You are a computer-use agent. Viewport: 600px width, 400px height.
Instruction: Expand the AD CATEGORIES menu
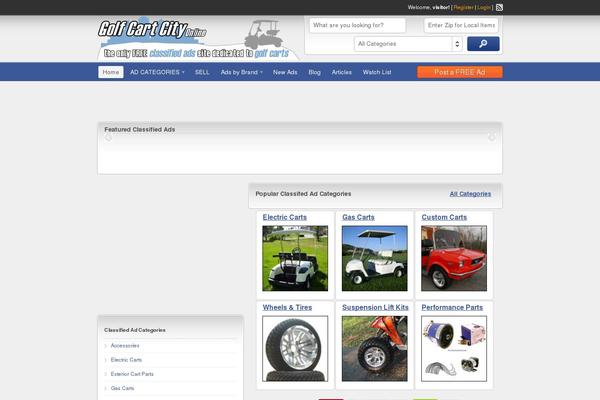coord(157,72)
